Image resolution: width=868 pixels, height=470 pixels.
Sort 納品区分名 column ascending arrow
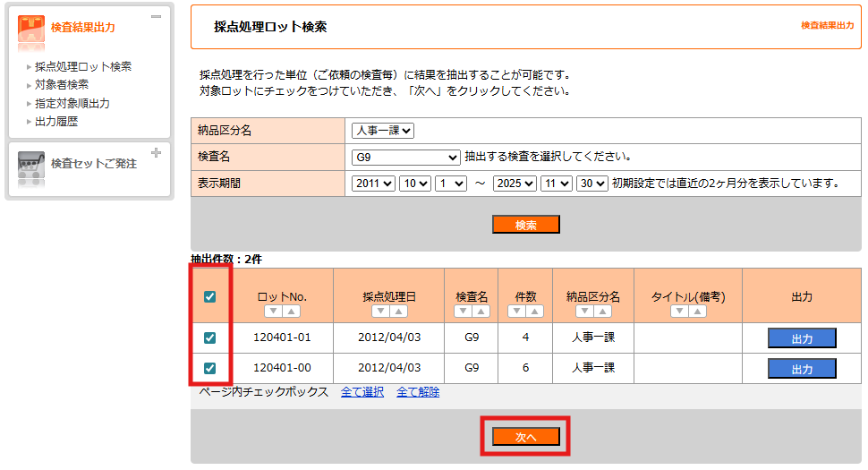(x=603, y=312)
